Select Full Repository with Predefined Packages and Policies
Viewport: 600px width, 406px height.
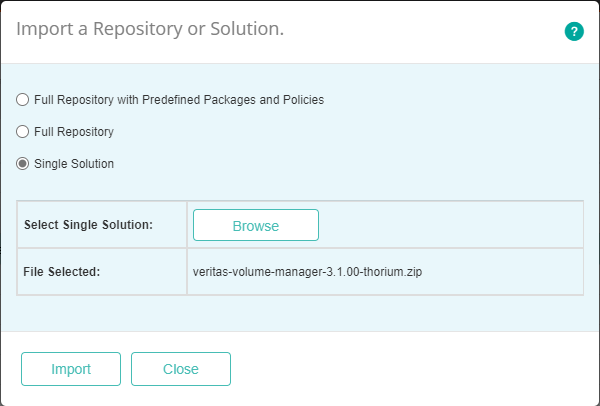click(x=23, y=100)
